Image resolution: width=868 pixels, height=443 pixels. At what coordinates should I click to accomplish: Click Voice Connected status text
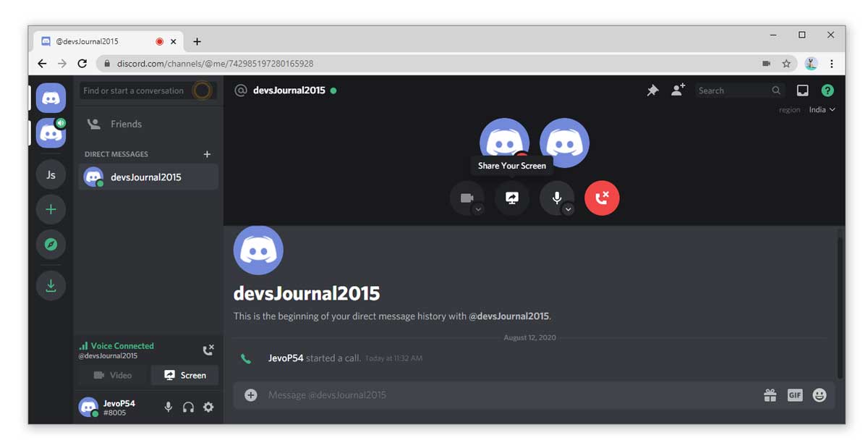pos(122,346)
